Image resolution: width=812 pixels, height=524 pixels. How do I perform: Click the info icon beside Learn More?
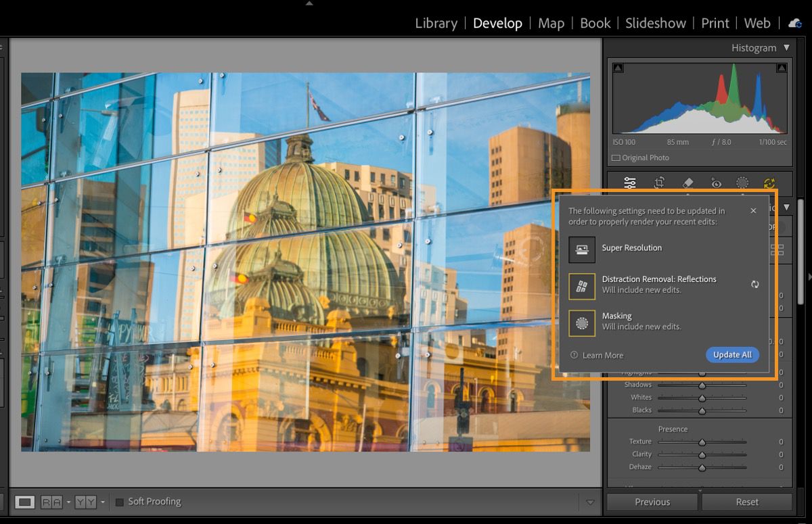coord(574,355)
